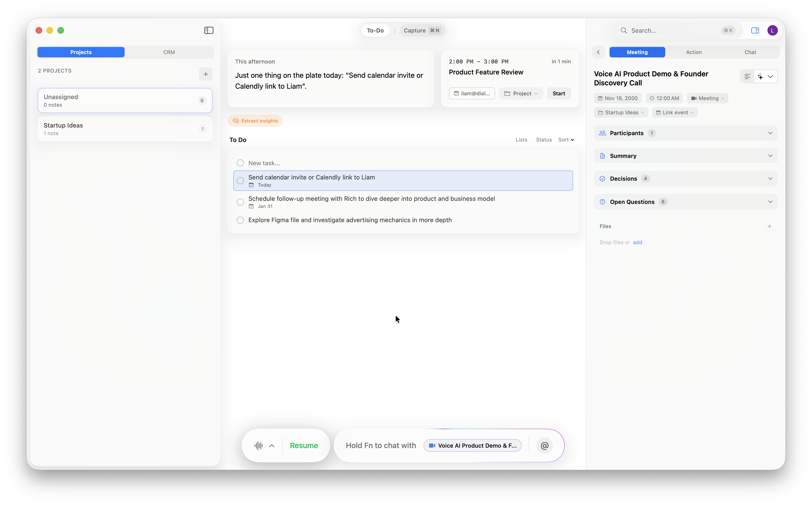Viewport: 812px width, 505px height.
Task: Open the Project dropdown on event card
Action: pyautogui.click(x=520, y=93)
